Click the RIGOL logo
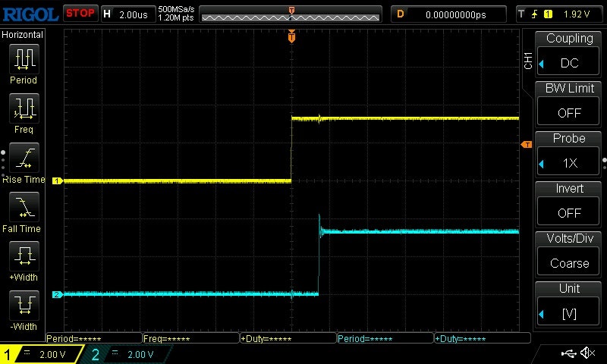The height and width of the screenshot is (364, 607). point(30,14)
